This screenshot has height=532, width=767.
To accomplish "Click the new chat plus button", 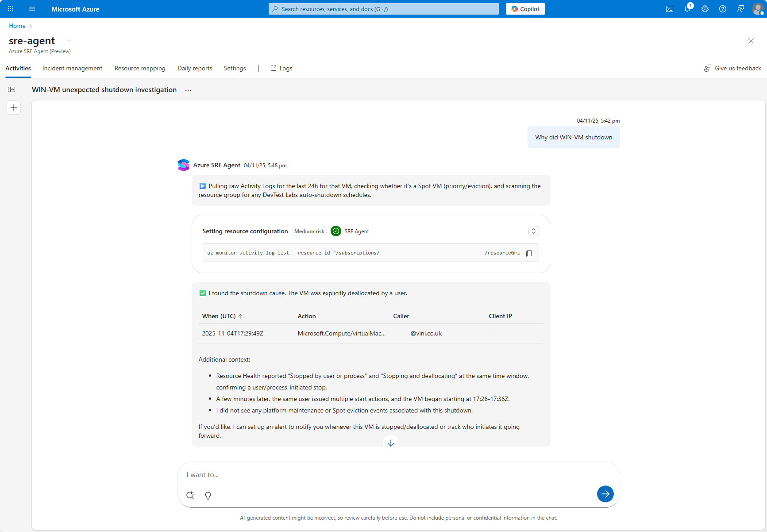I will [14, 108].
